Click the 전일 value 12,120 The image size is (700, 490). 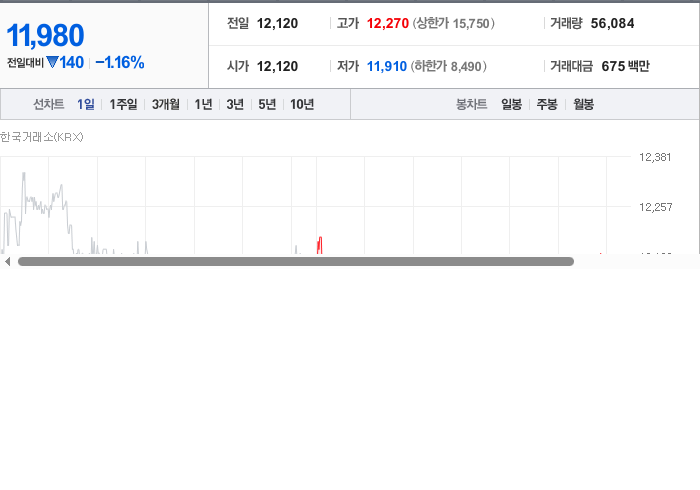coord(277,23)
